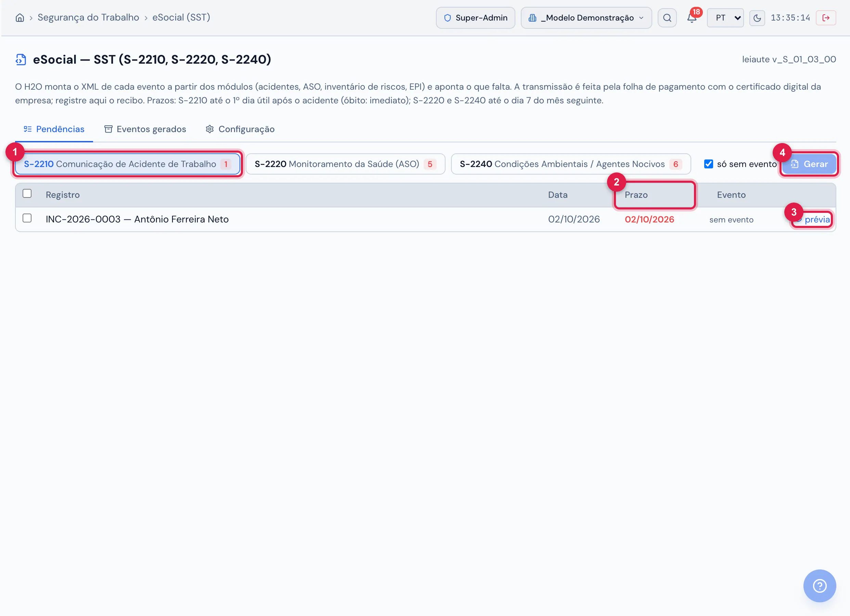
Task: Click the red 02/10/2026 deadline value
Action: tap(649, 219)
